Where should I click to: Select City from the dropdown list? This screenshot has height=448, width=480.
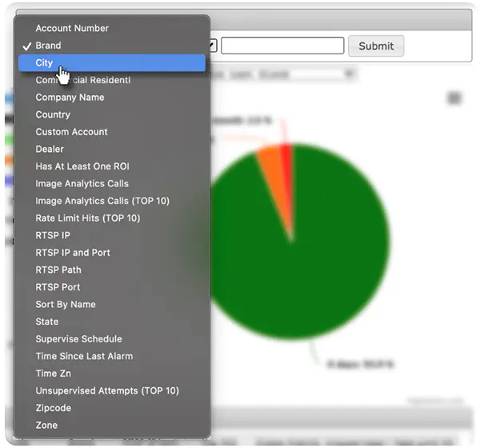click(x=112, y=62)
